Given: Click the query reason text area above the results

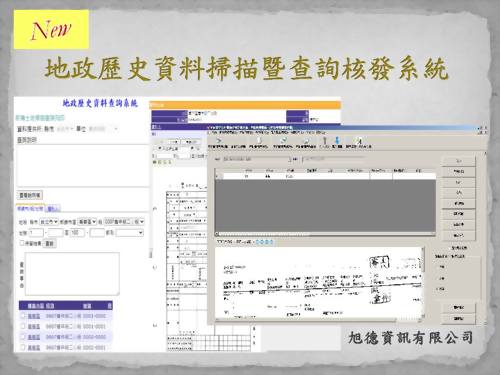Looking at the screenshot, I should (x=72, y=274).
